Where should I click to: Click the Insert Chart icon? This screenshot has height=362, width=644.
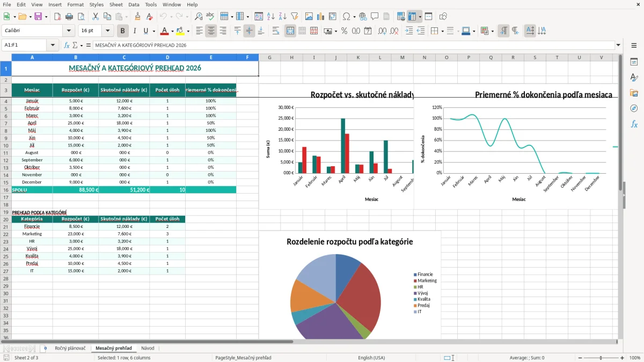321,17
